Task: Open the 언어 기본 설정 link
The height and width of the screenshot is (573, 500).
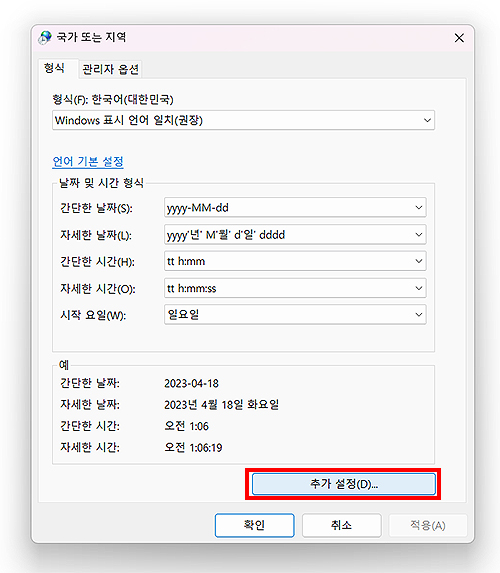Action: coord(88,162)
